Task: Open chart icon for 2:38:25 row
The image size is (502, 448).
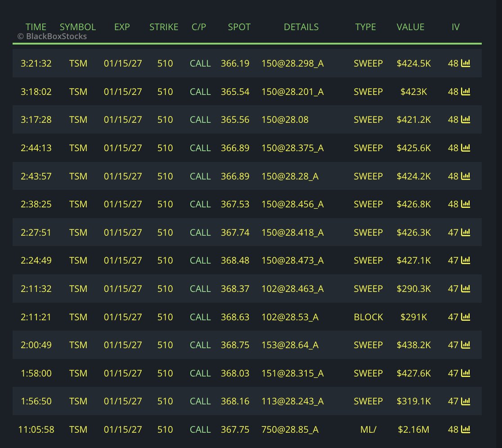Action: click(465, 204)
